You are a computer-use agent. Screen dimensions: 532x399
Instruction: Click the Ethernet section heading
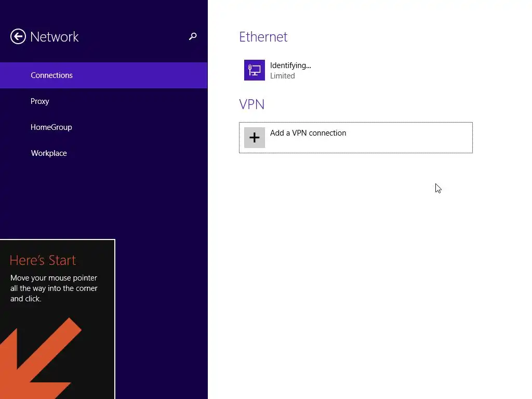click(263, 37)
